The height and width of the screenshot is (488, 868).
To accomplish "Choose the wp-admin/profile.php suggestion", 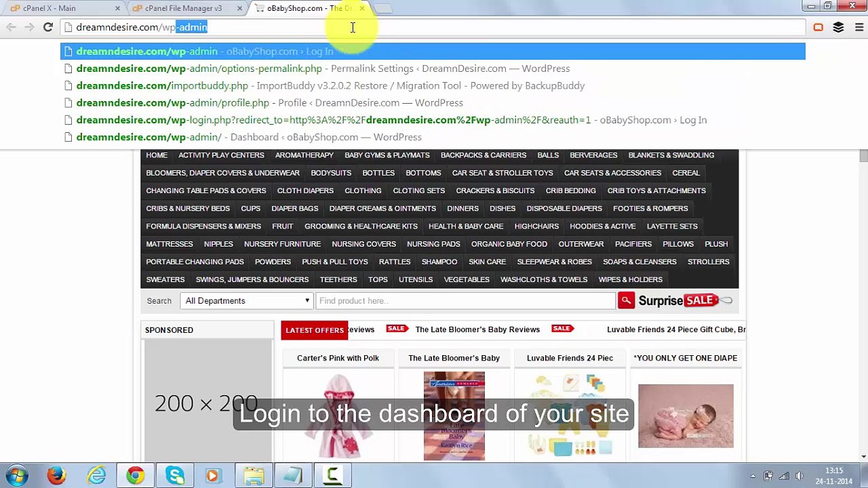I will (x=433, y=102).
